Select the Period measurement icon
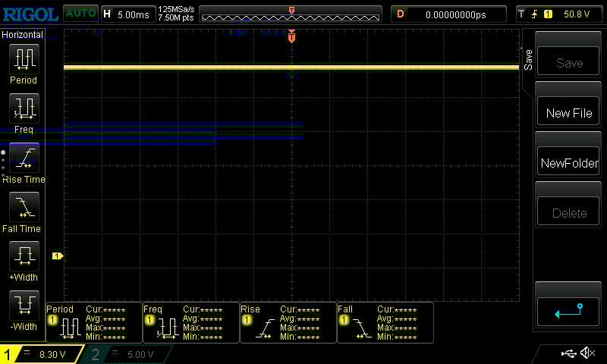This screenshot has height=364, width=607. tap(24, 59)
